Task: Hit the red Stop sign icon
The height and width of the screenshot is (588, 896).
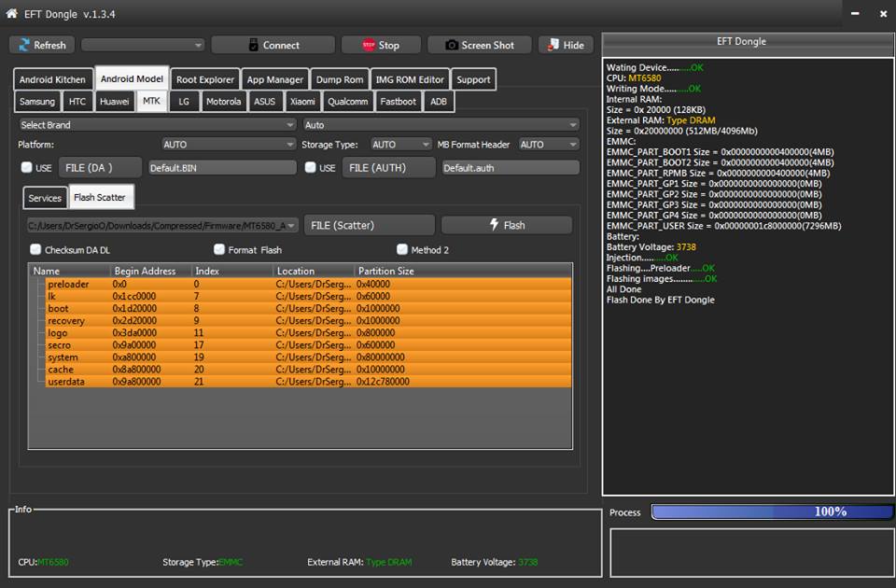Action: click(369, 45)
